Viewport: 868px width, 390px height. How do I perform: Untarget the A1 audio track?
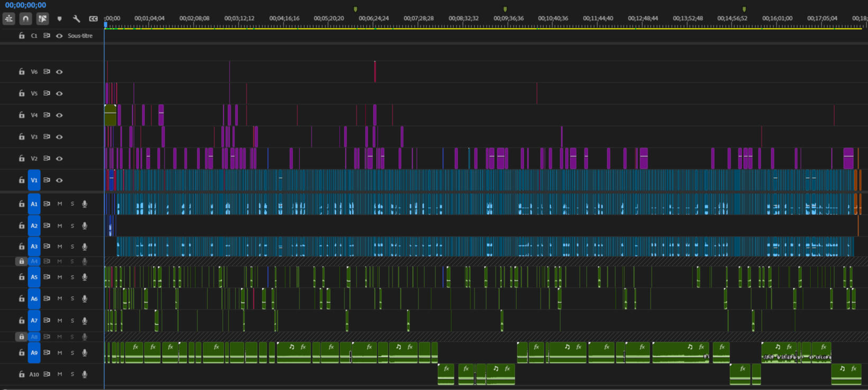[x=34, y=204]
